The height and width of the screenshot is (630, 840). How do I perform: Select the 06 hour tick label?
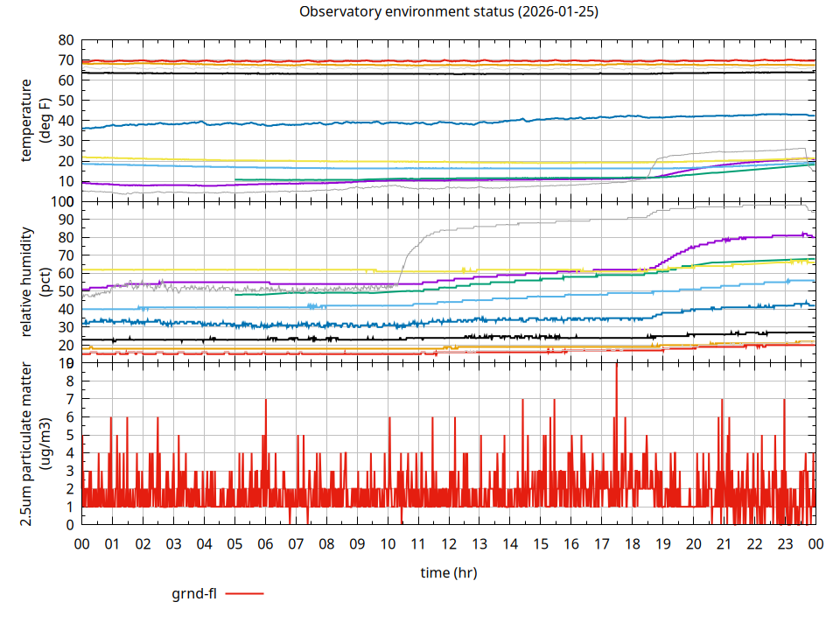tap(265, 543)
